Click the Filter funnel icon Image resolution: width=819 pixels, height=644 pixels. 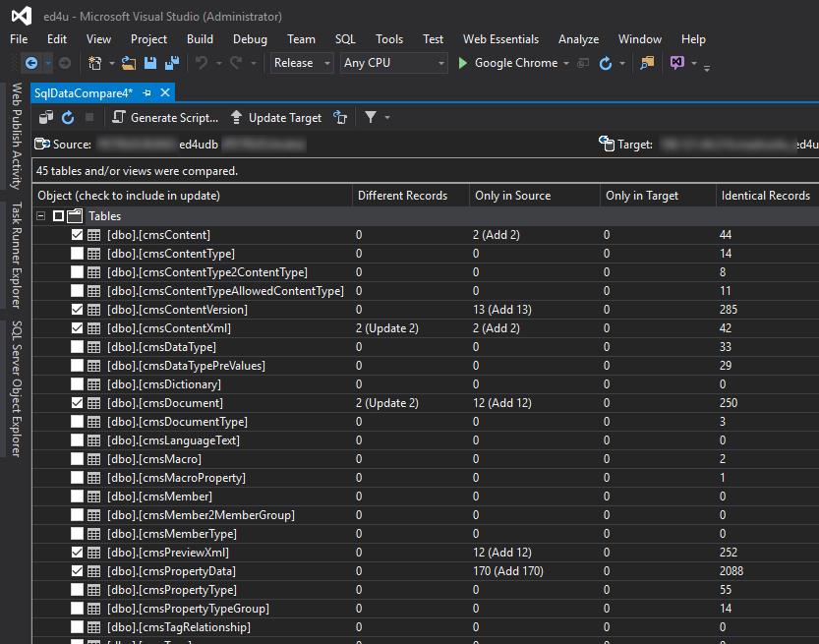(371, 118)
